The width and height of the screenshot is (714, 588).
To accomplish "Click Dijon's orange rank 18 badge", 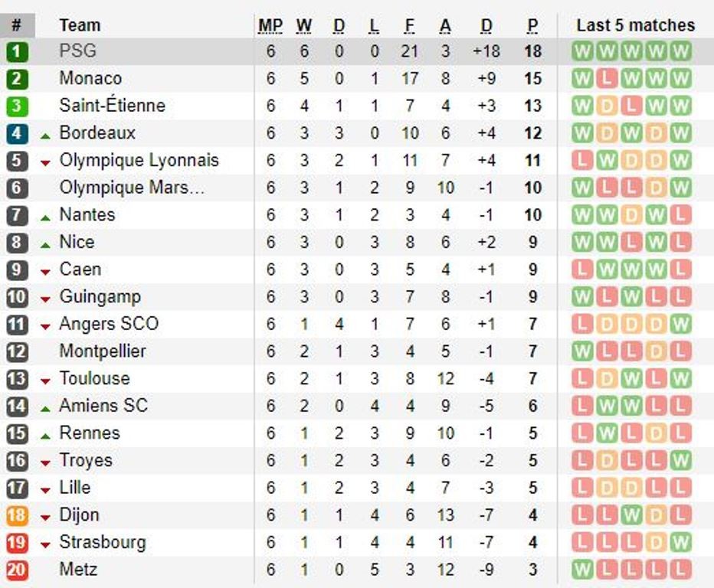I will pos(17,515).
